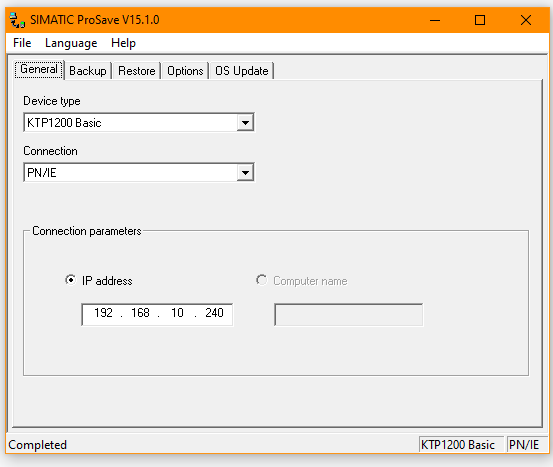Click the second IP octet 168
The height and width of the screenshot is (467, 553).
(x=140, y=313)
